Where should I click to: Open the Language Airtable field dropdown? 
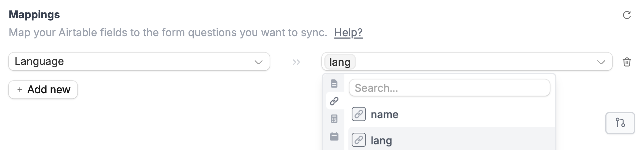pyautogui.click(x=139, y=61)
